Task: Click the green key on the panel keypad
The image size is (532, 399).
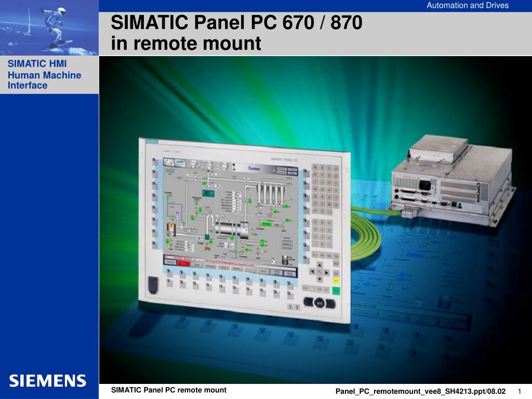Action: point(336,291)
